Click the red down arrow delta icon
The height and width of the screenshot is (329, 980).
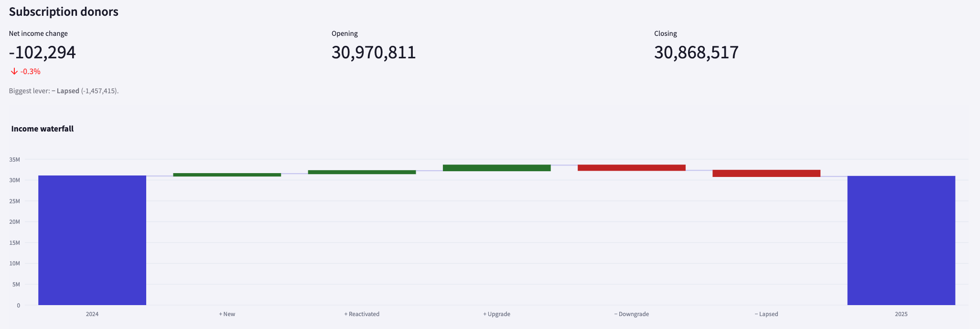click(x=14, y=71)
